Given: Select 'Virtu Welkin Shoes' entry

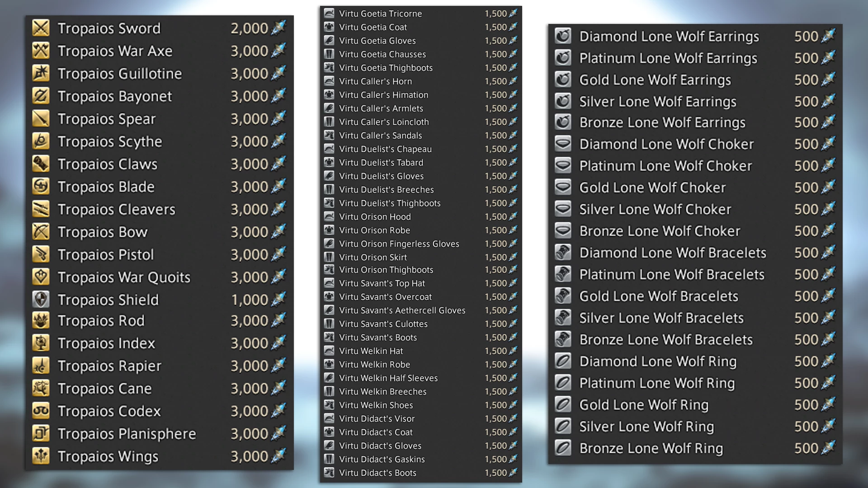Looking at the screenshot, I should (376, 405).
